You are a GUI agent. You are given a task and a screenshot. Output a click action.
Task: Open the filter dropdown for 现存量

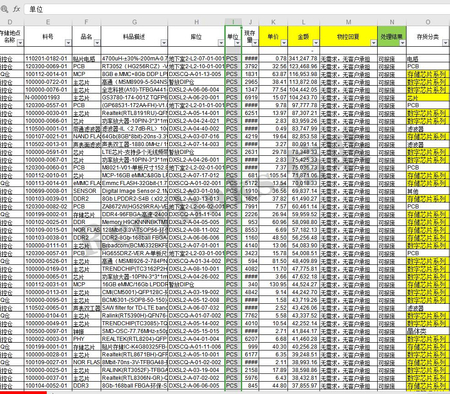click(x=255, y=43)
